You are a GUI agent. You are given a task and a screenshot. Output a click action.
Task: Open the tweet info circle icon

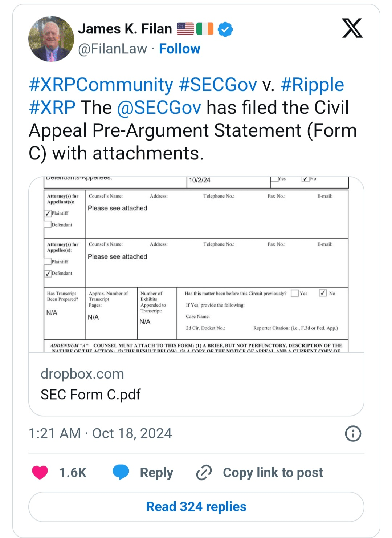[353, 433]
